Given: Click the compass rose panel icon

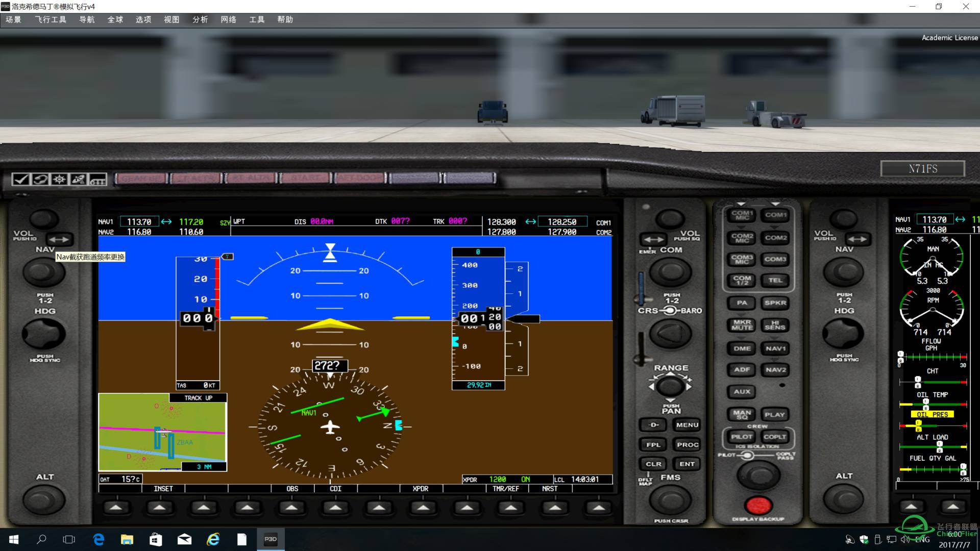Looking at the screenshot, I should point(60,179).
